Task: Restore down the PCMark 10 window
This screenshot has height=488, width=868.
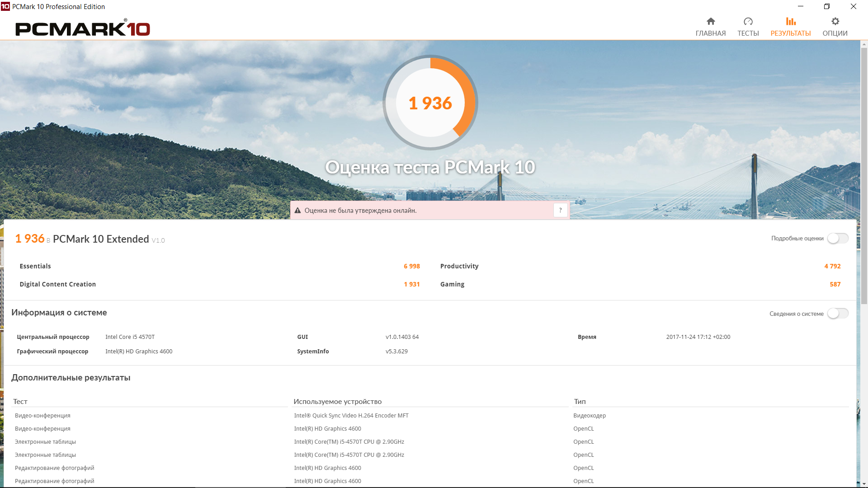Action: click(x=826, y=6)
